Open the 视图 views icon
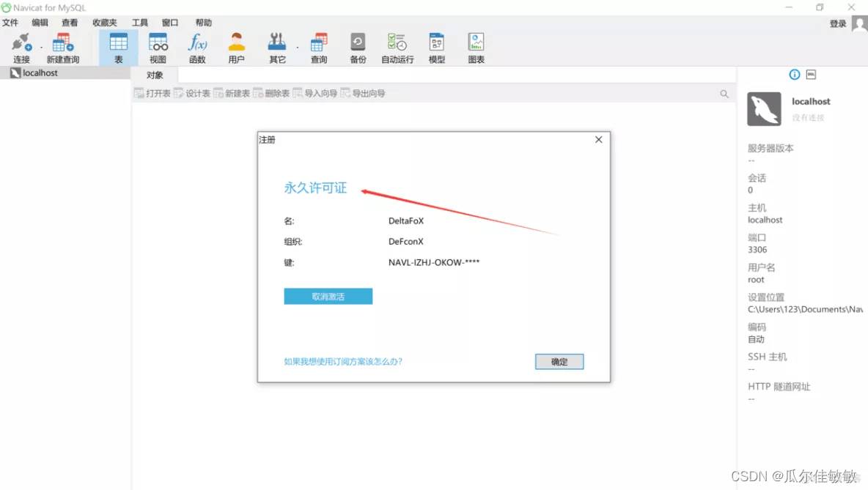 (x=158, y=48)
